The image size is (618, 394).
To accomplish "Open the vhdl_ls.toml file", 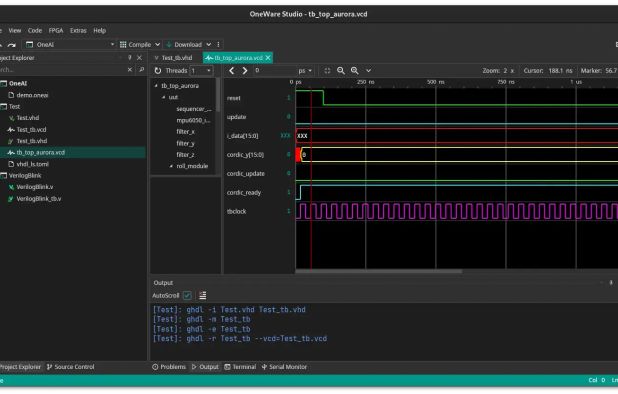I will pyautogui.click(x=32, y=164).
